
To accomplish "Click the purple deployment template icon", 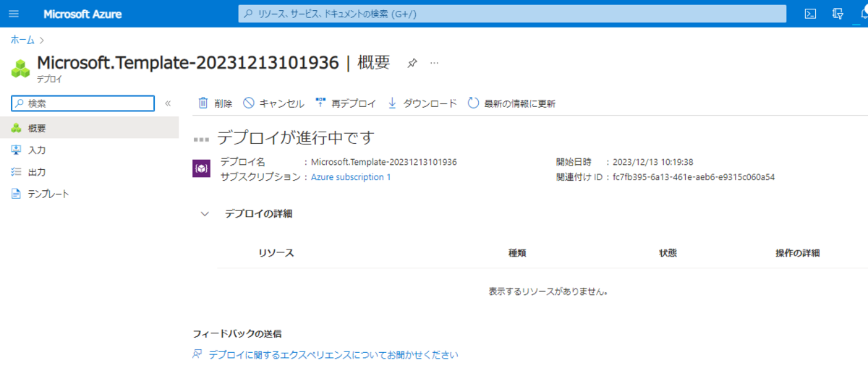I will tap(201, 168).
